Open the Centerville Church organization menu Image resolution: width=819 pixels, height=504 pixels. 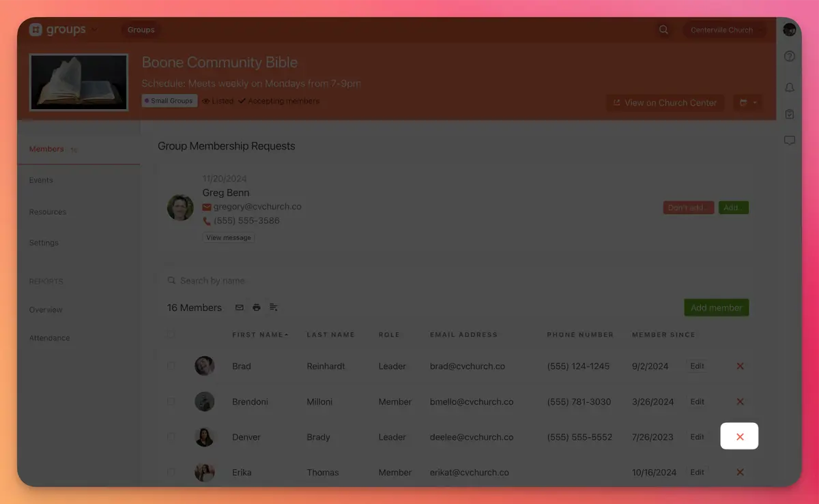725,30
